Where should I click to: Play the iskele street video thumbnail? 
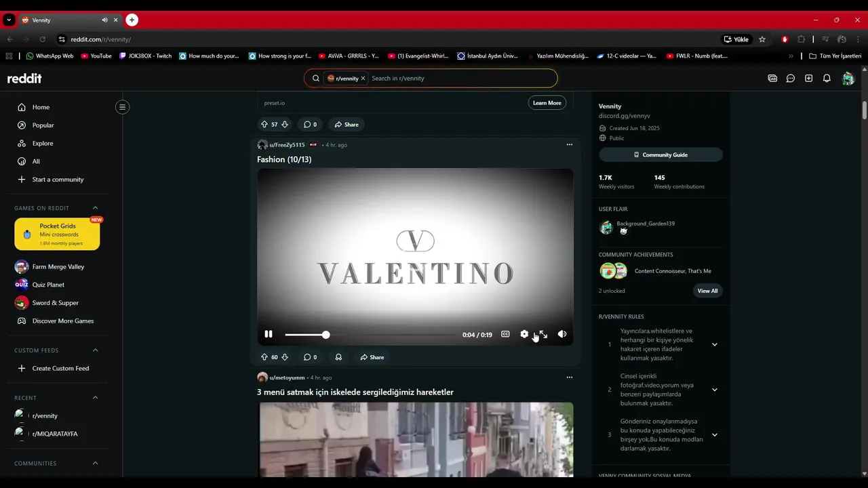pos(416,440)
